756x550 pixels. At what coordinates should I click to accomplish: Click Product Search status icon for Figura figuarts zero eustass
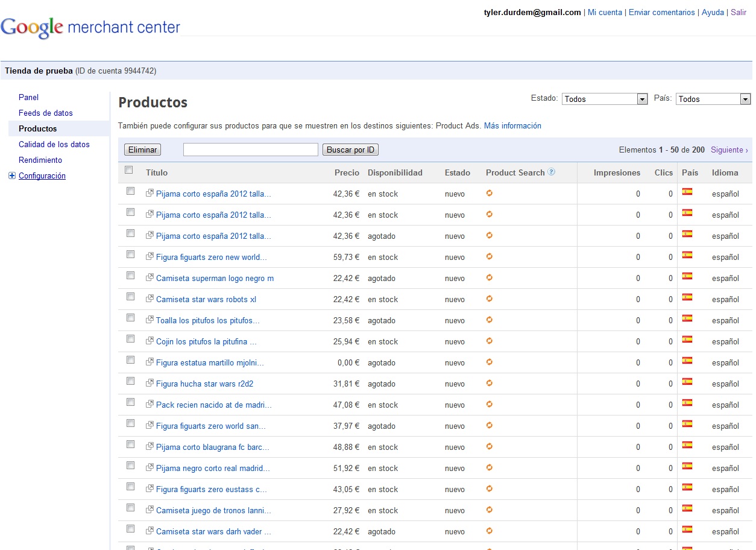pos(490,488)
